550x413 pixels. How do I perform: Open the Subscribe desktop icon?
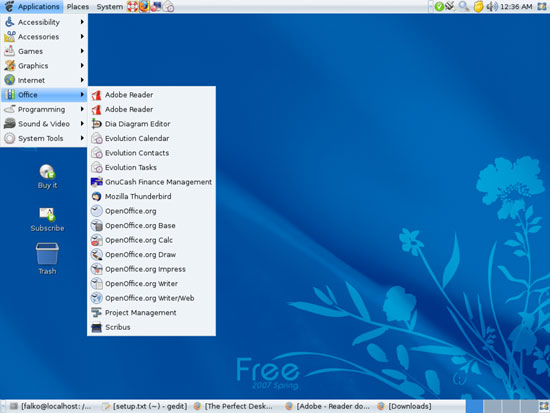coord(47,219)
